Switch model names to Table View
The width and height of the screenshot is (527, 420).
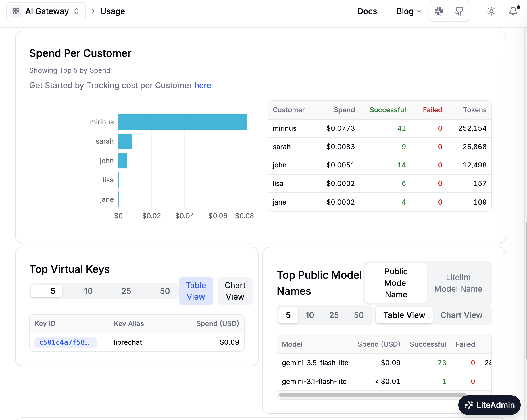tap(404, 315)
